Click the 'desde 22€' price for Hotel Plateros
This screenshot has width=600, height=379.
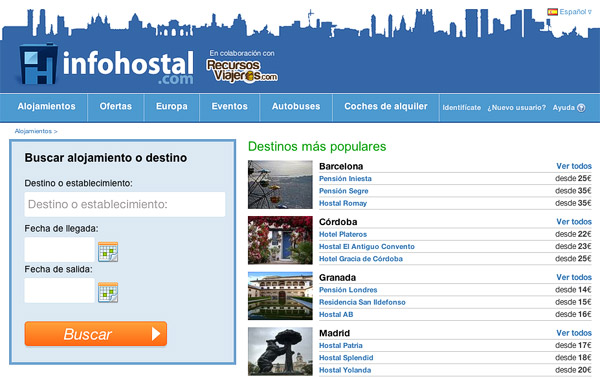click(x=573, y=234)
